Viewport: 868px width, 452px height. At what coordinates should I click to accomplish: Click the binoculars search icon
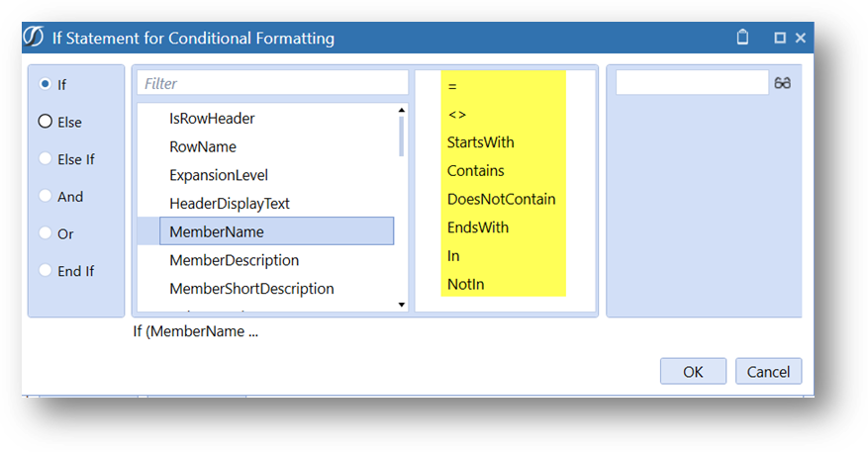click(782, 83)
